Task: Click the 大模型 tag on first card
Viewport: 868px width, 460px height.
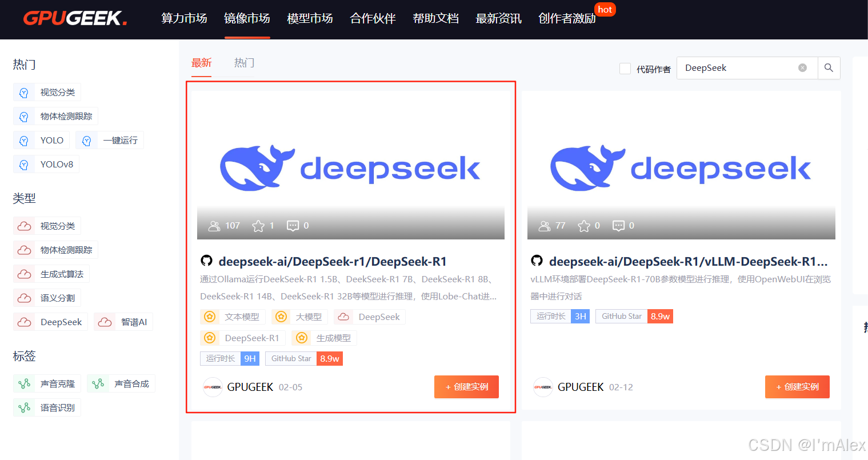Action: coord(299,317)
